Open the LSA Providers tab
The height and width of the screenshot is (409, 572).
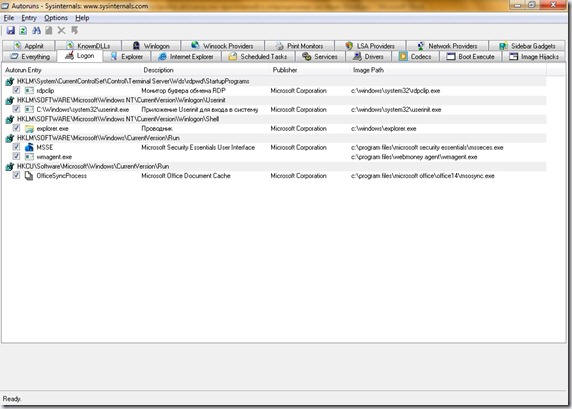pyautogui.click(x=370, y=46)
